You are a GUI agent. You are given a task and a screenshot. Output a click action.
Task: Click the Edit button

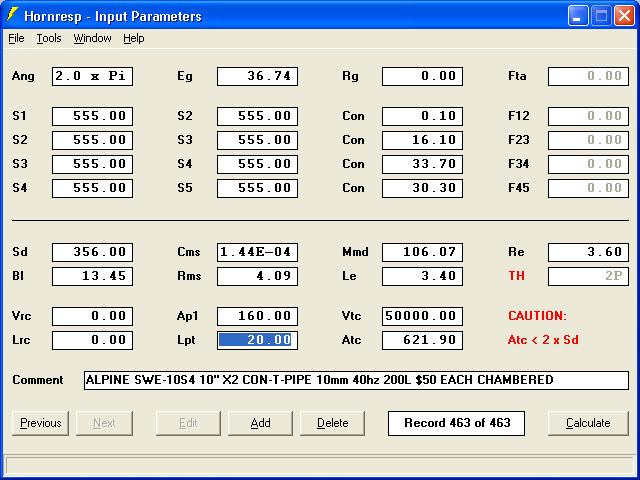coord(188,423)
